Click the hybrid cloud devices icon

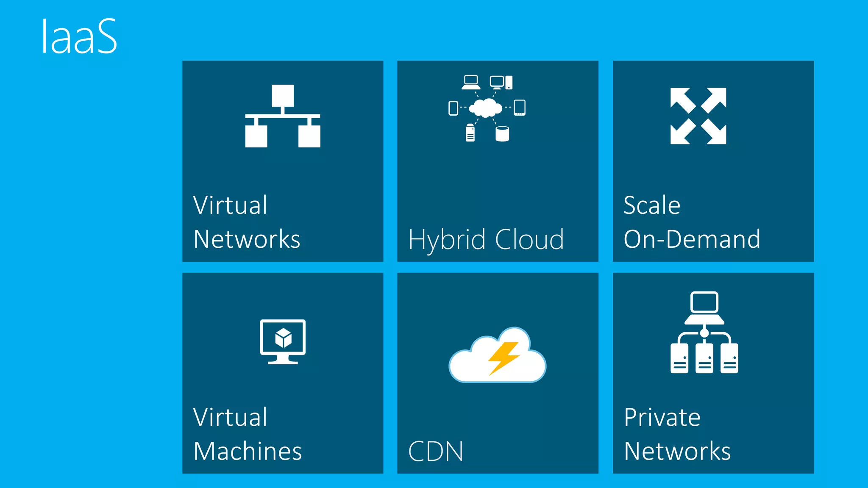pyautogui.click(x=487, y=108)
